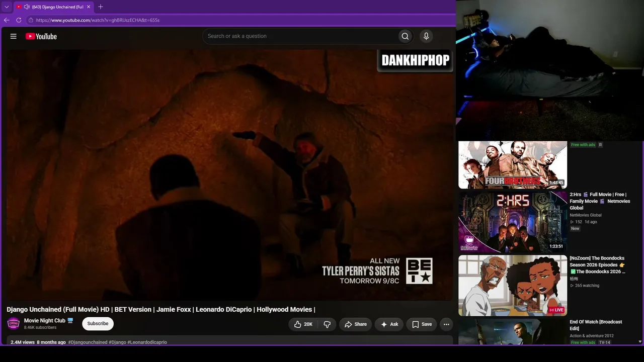Go to YouTube home via logo

coord(41,36)
